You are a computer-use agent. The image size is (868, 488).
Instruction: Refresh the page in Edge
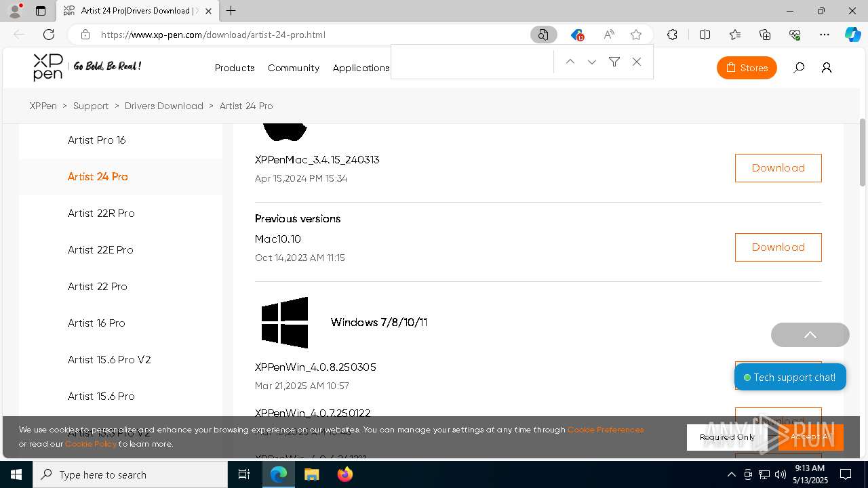click(49, 35)
